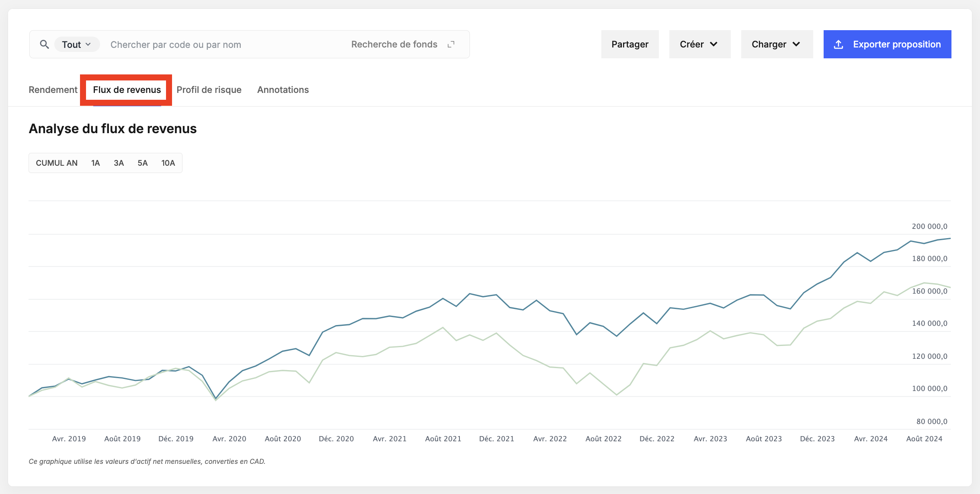Click the CAD conversion footnote text
Screen dimensions: 980x494
tap(147, 461)
